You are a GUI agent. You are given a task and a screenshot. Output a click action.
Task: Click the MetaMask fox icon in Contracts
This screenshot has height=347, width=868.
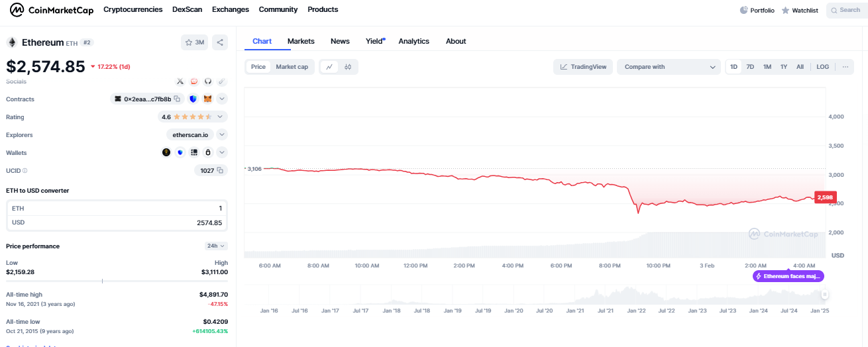pyautogui.click(x=207, y=99)
